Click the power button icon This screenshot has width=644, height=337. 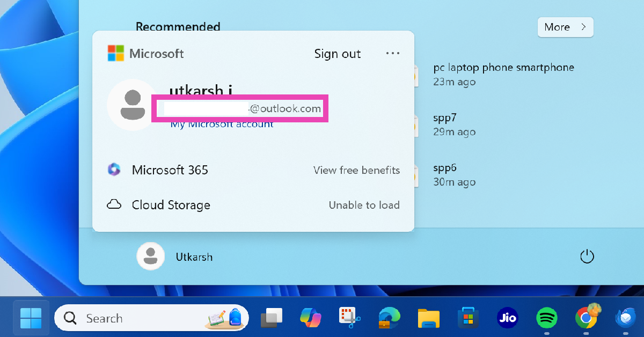tap(587, 257)
